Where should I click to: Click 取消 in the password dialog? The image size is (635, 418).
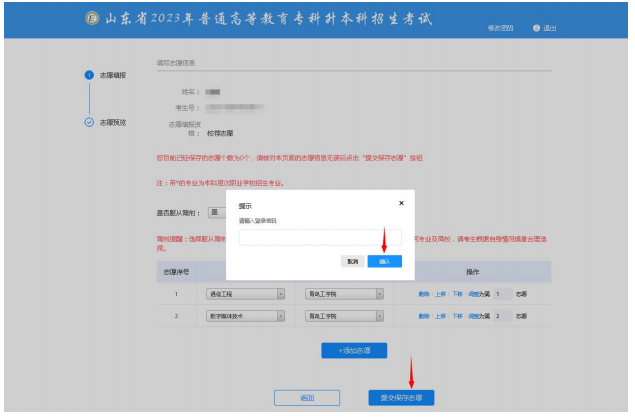(353, 261)
